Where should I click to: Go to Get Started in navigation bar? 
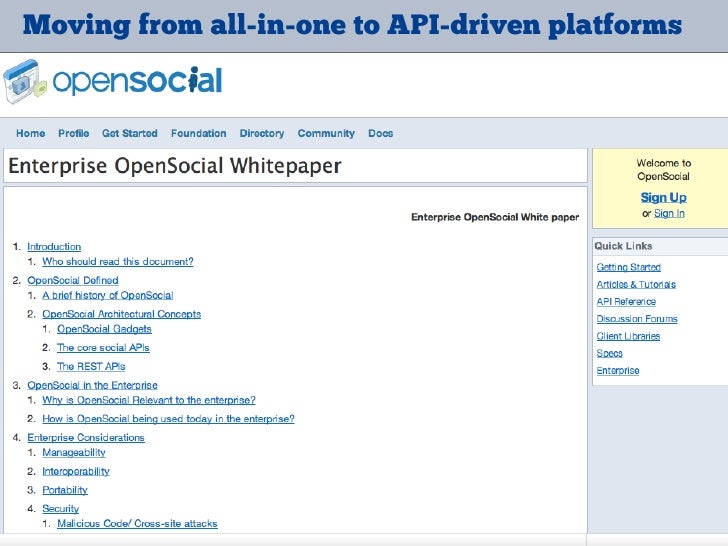click(130, 133)
